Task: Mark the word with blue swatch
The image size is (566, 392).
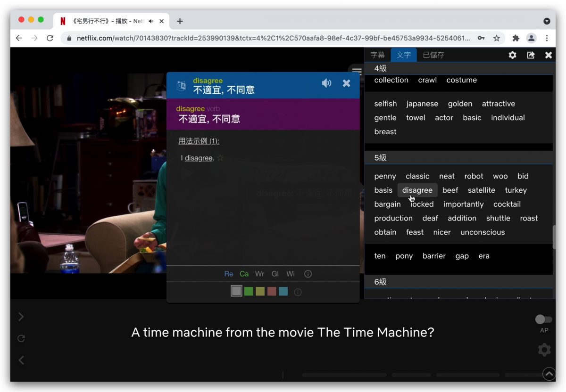Action: [283, 292]
